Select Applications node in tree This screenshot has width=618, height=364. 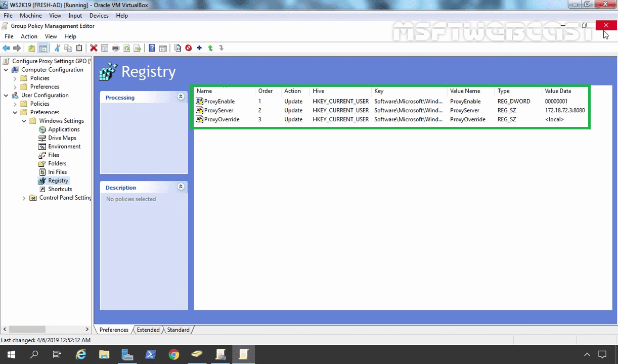(64, 129)
